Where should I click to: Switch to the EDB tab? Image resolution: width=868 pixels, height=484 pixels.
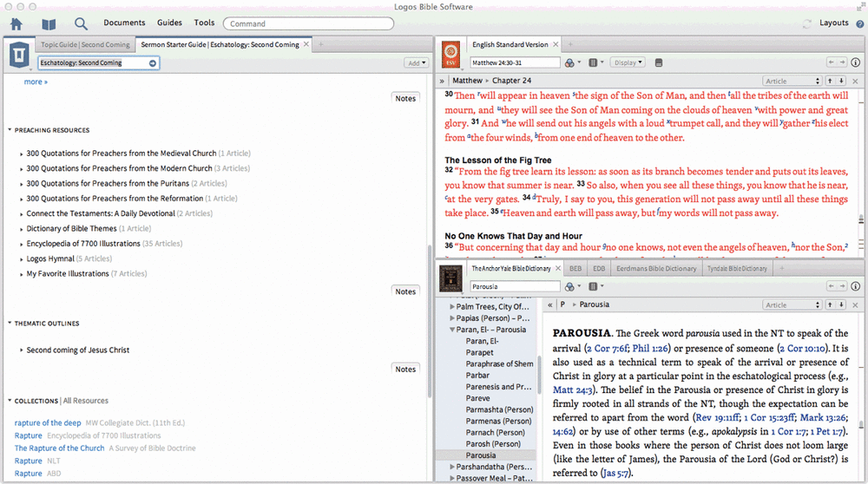pyautogui.click(x=599, y=268)
